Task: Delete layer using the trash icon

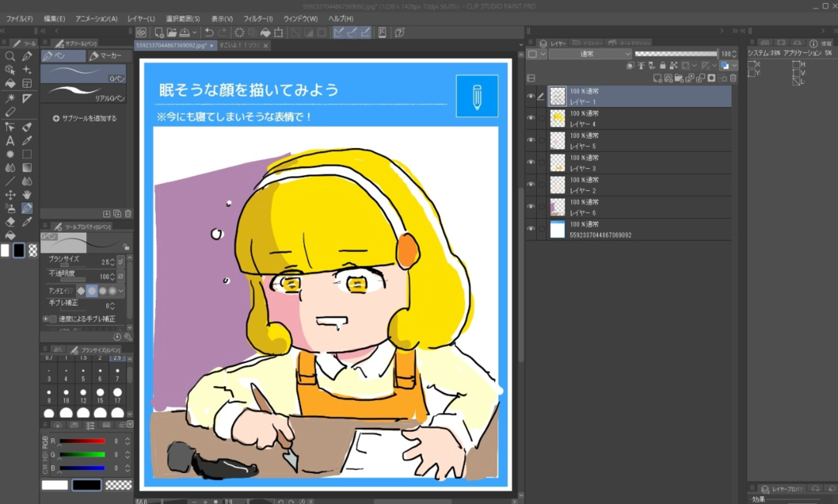Action: tap(732, 78)
